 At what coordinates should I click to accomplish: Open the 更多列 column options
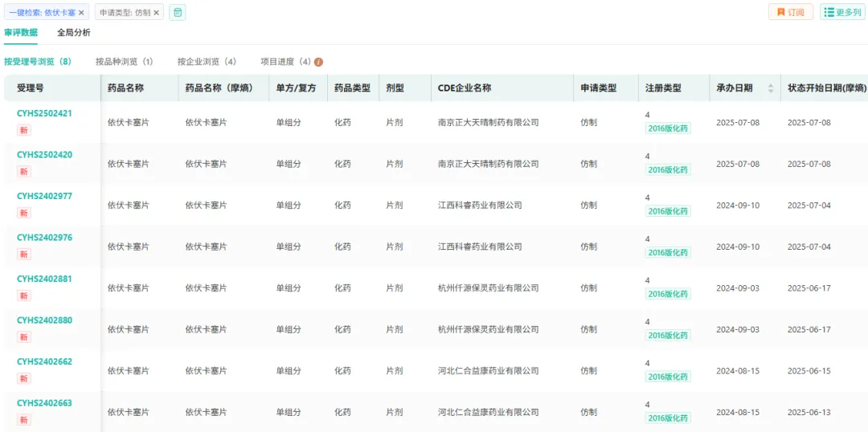842,12
